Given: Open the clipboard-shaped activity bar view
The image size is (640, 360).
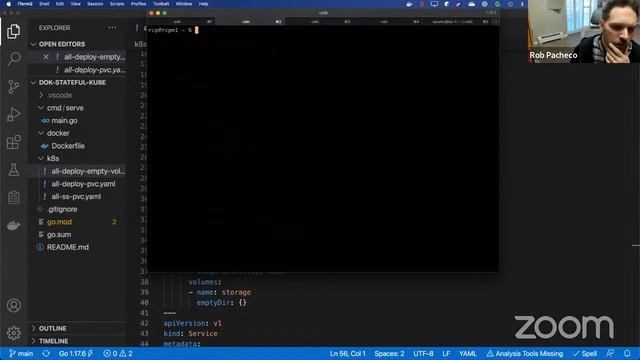Looking at the screenshot, I should click(13, 198).
